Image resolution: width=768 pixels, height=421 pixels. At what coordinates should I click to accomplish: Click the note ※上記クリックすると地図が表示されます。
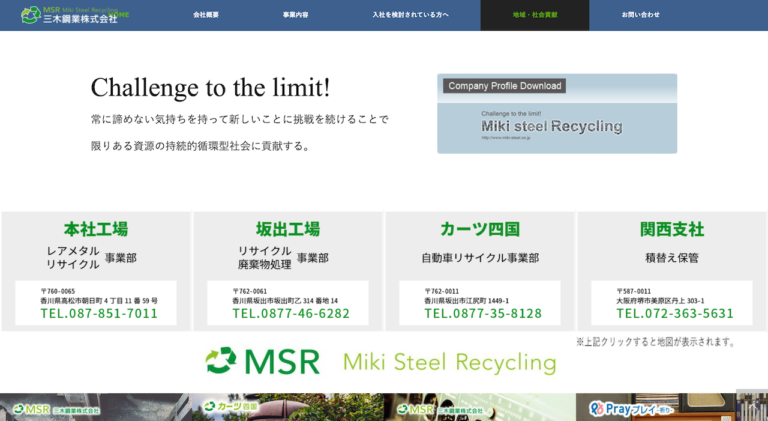(x=656, y=342)
